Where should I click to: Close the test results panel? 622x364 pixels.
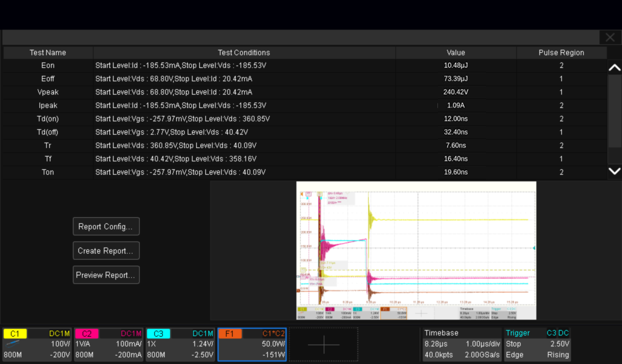[610, 38]
